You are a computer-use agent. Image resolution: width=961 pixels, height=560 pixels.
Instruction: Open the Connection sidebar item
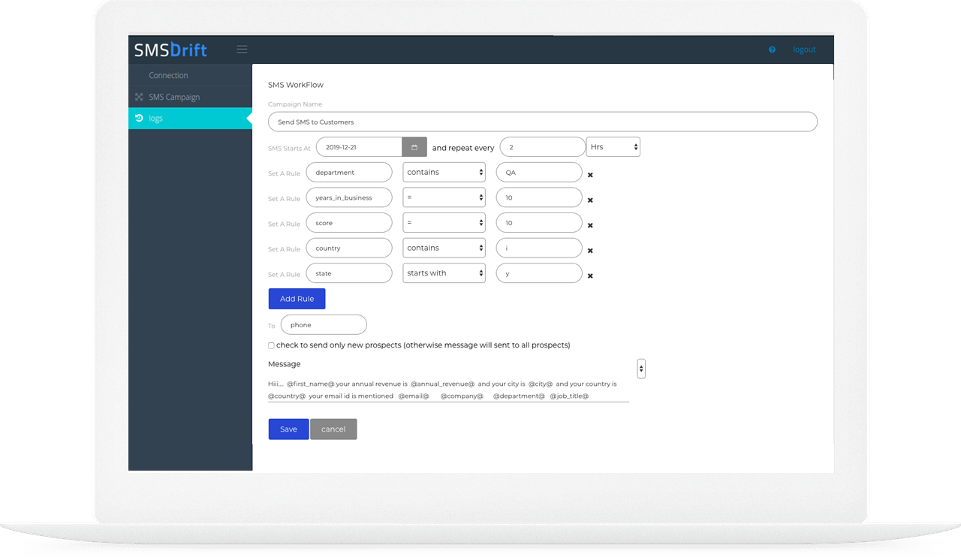pos(168,75)
